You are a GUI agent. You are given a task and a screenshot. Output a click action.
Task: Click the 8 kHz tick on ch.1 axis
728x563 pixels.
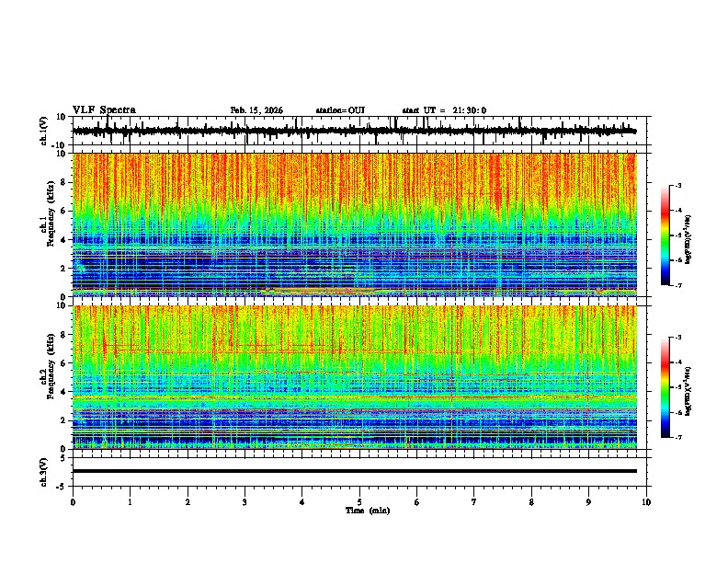(x=63, y=182)
